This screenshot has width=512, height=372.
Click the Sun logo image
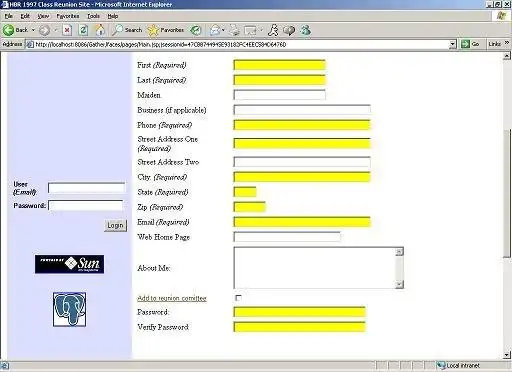click(x=69, y=264)
